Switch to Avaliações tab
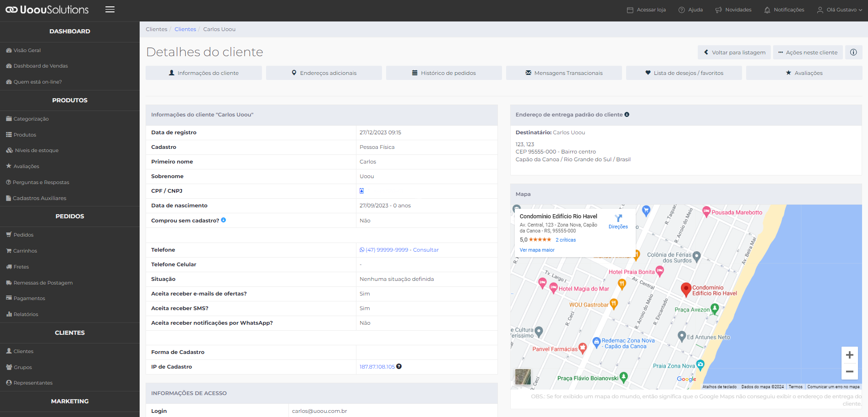 [x=804, y=73]
